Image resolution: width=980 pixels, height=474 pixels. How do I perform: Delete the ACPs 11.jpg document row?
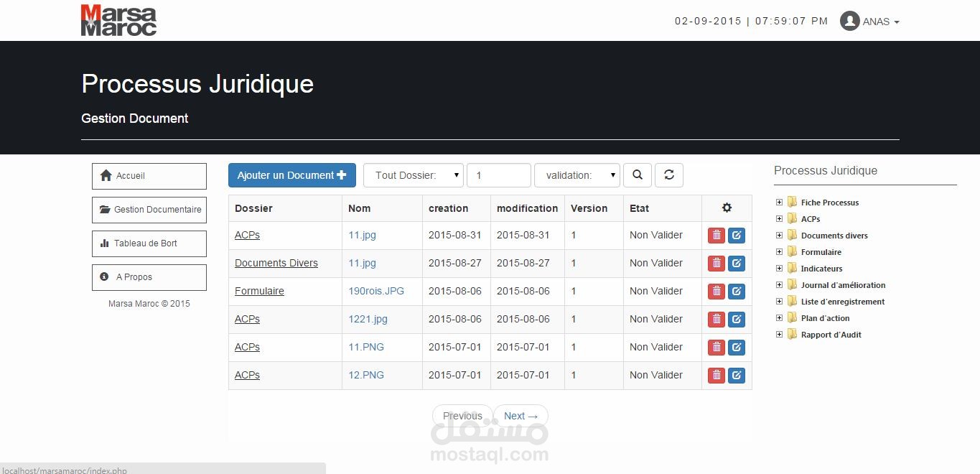click(x=717, y=236)
